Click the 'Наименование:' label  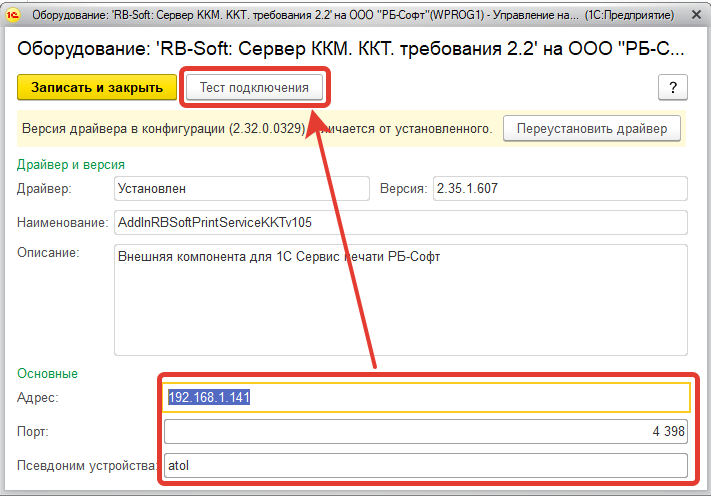[x=63, y=223]
